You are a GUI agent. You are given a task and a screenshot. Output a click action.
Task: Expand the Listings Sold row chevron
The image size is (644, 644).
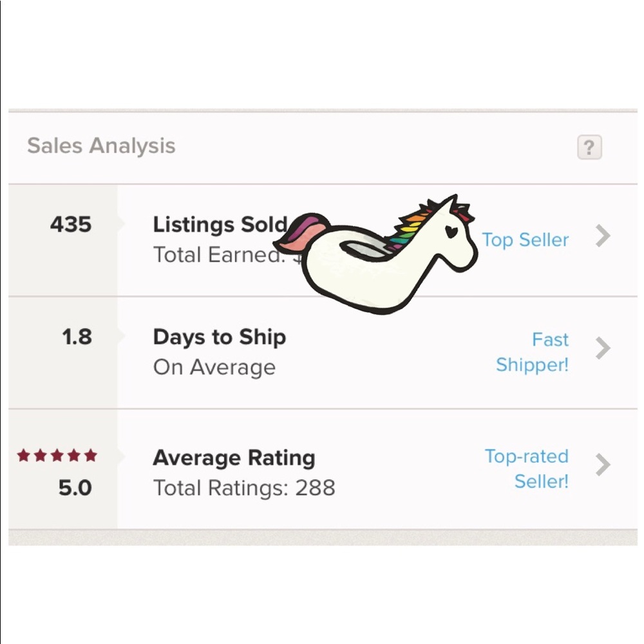(603, 236)
